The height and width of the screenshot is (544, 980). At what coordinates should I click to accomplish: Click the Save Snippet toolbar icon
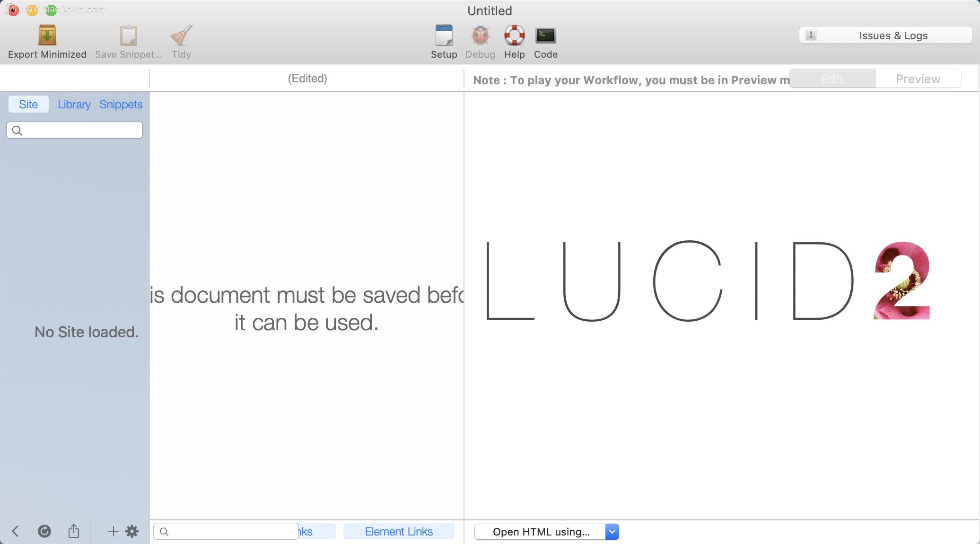[x=128, y=34]
